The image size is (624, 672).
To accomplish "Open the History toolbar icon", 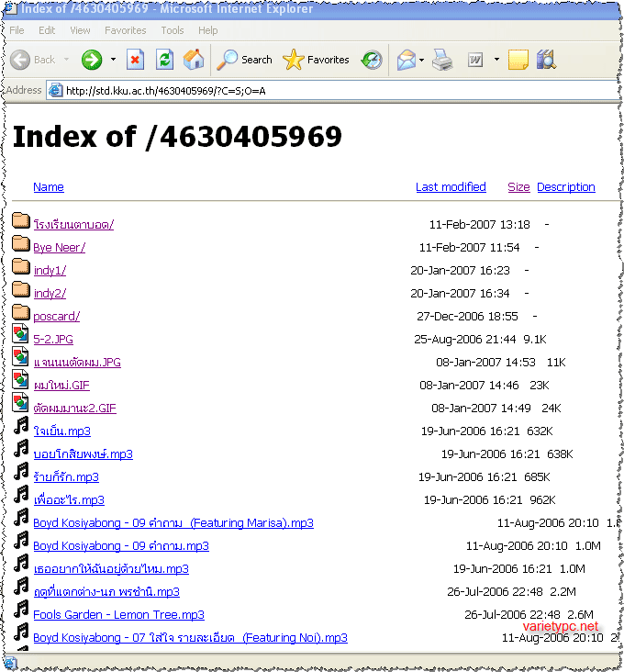I will coord(372,60).
